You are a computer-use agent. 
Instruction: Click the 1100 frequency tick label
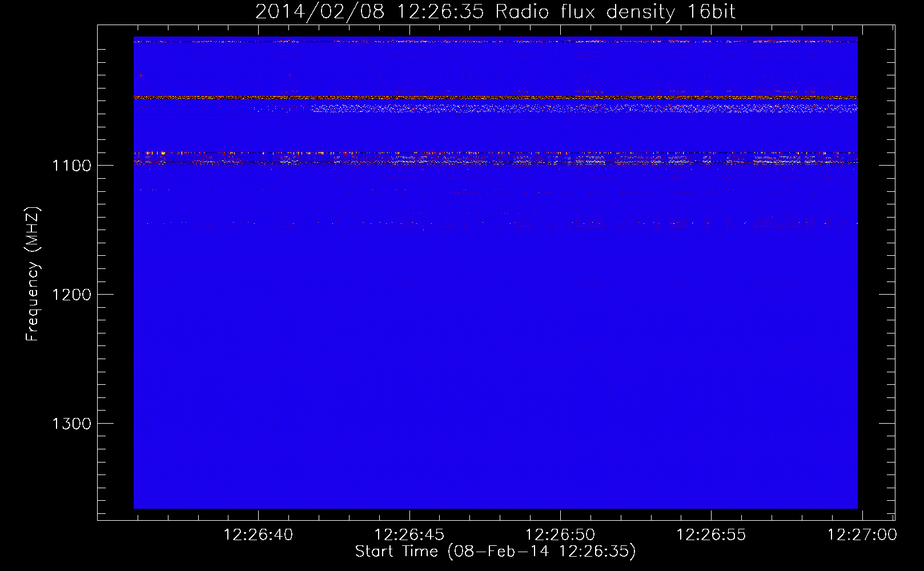pyautogui.click(x=71, y=166)
